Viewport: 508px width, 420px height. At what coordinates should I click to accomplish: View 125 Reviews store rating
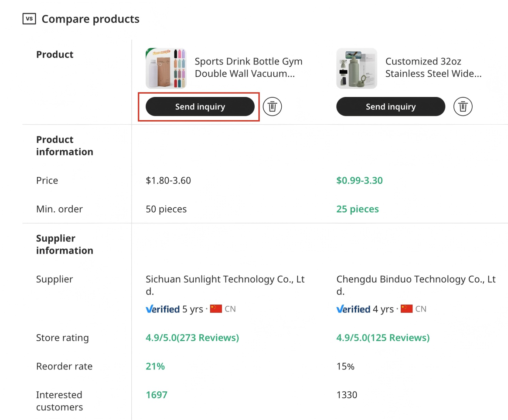point(383,338)
